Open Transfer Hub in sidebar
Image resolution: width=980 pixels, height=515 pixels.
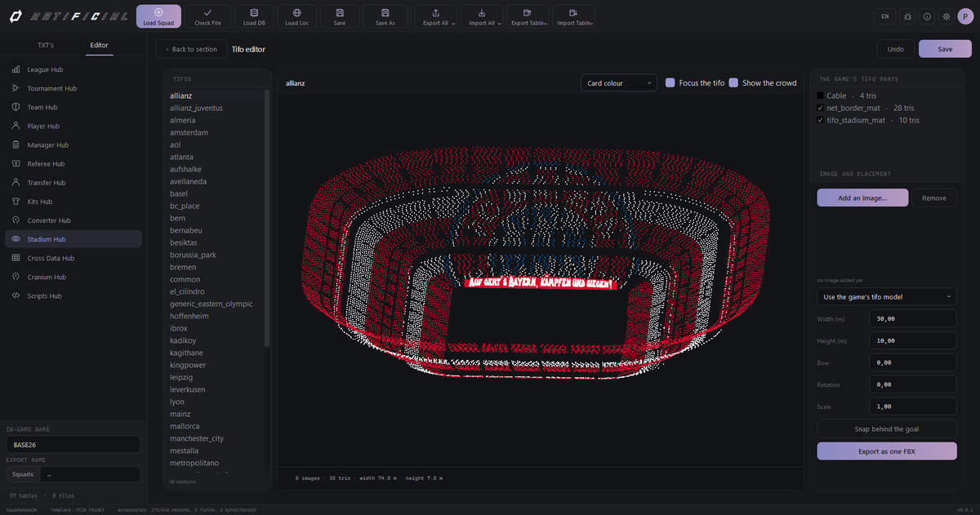click(x=73, y=182)
